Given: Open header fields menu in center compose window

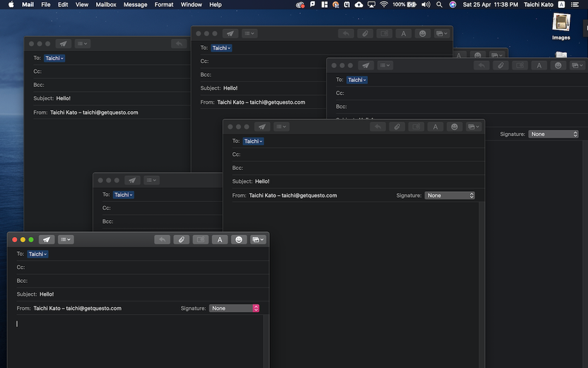Looking at the screenshot, I should (x=281, y=127).
